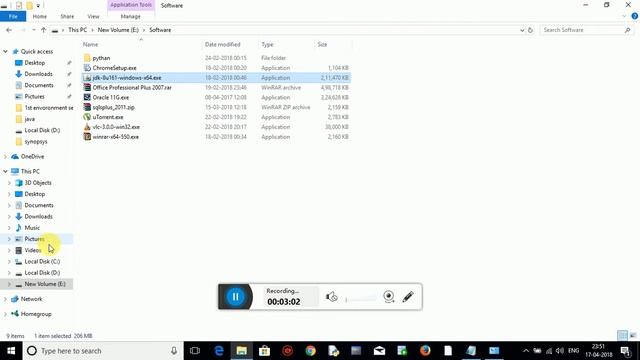Open the Action Center notifications
The image size is (640, 360).
[625, 351]
